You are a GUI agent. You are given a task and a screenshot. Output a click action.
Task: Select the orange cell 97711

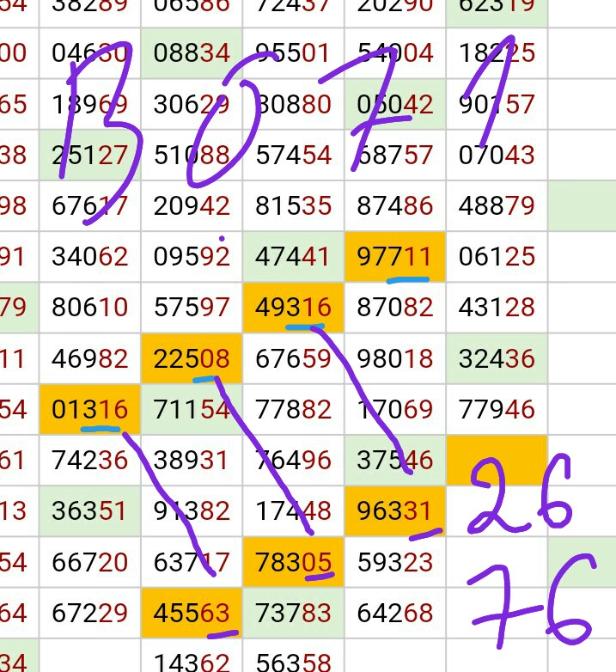tap(395, 257)
